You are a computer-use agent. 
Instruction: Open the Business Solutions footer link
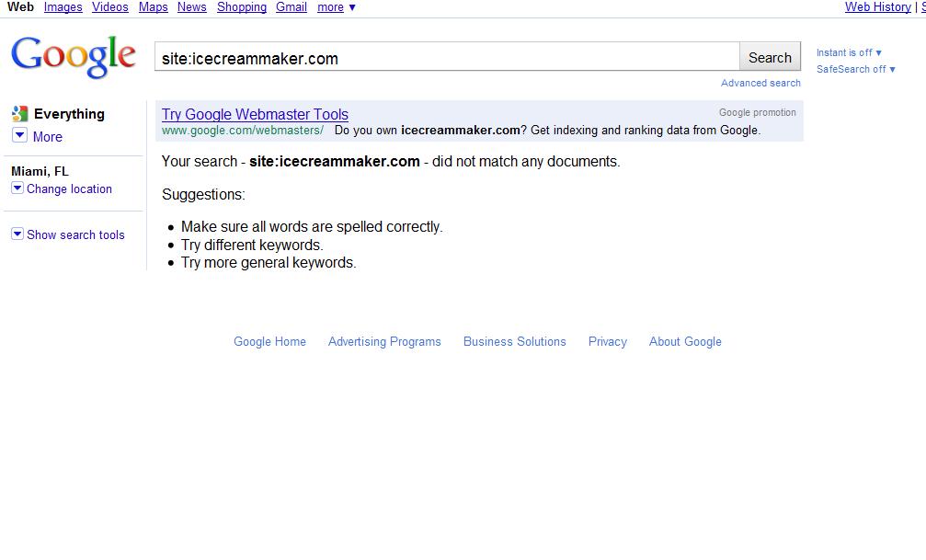point(514,341)
